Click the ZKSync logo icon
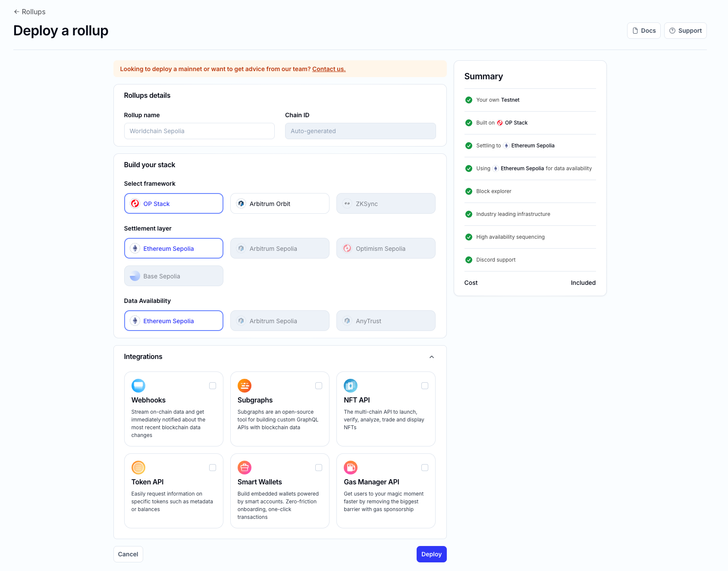The height and width of the screenshot is (571, 728). pyautogui.click(x=347, y=203)
